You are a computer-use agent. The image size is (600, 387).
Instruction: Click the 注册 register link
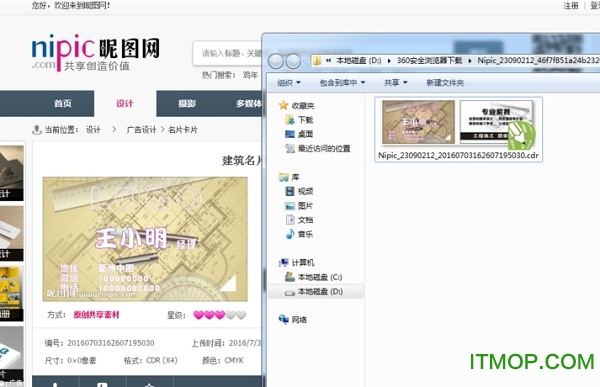pyautogui.click(x=571, y=5)
